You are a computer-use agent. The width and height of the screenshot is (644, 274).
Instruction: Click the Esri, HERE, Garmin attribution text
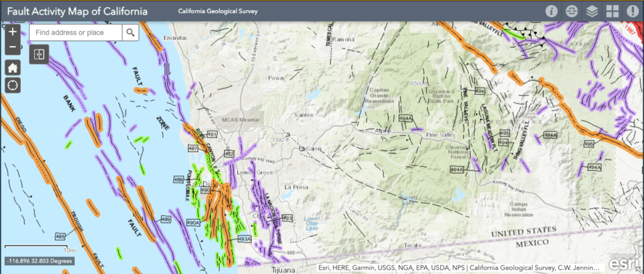(459, 268)
